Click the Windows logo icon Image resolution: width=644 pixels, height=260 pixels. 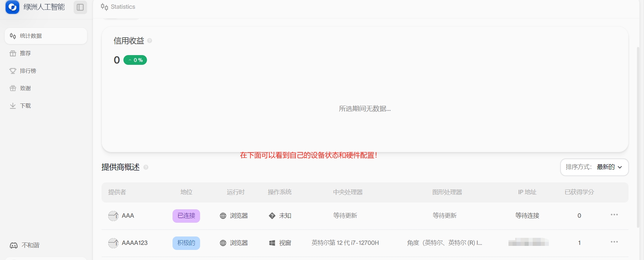coord(272,243)
